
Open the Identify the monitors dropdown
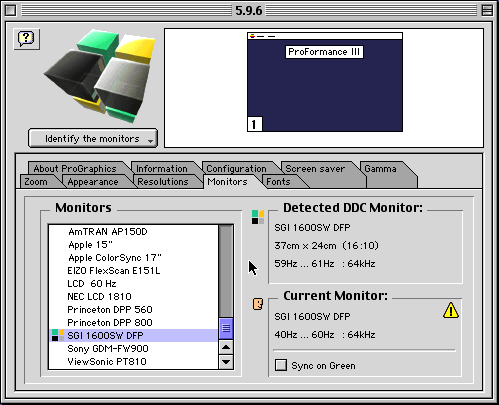[93, 138]
